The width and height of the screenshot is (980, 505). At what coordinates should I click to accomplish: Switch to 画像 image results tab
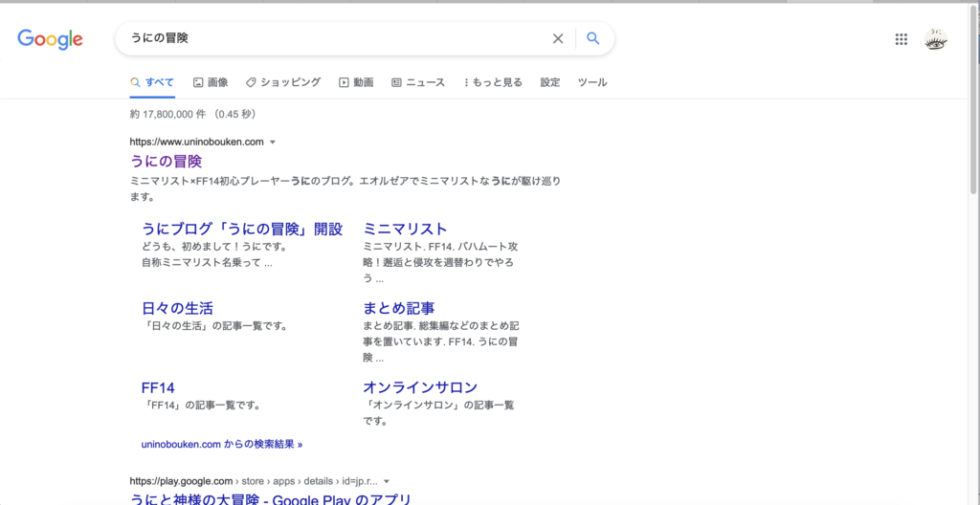[x=211, y=82]
